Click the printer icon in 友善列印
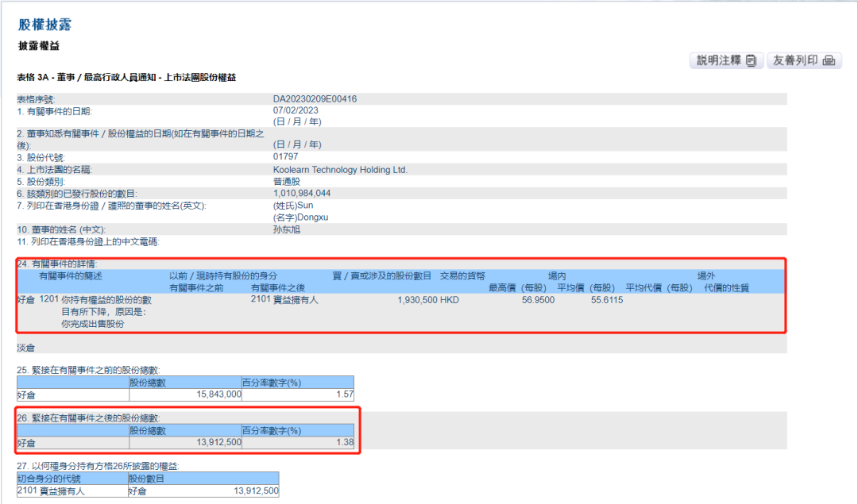The image size is (858, 504). (x=829, y=60)
